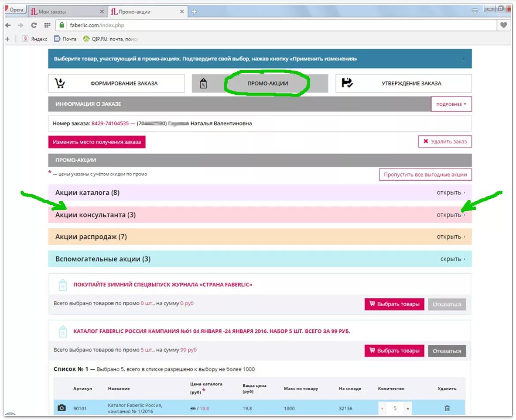516x420 pixels.
Task: Click Отказаться for журнал promo
Action: [x=447, y=305]
